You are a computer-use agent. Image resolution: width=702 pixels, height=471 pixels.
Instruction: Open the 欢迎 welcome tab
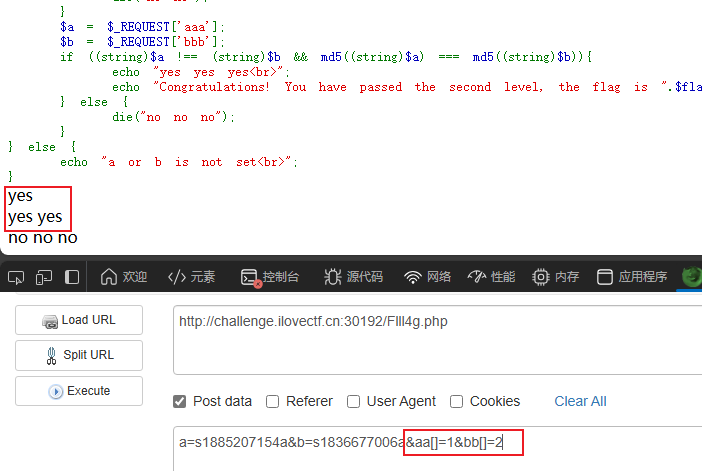(124, 277)
